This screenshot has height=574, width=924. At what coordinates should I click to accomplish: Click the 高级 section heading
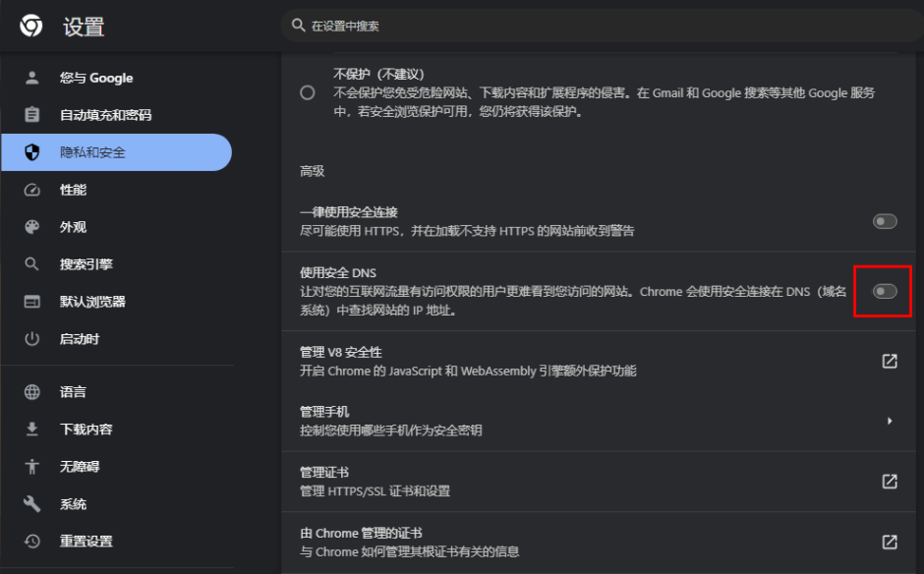[x=312, y=171]
